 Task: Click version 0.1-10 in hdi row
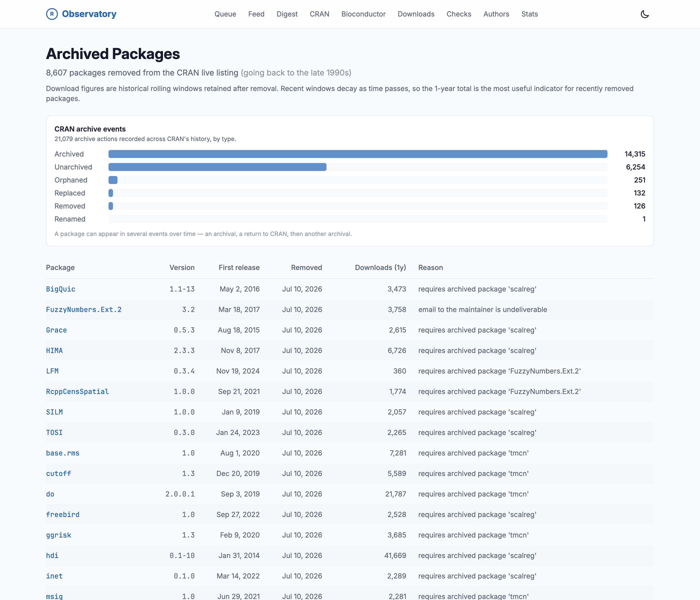tap(182, 555)
